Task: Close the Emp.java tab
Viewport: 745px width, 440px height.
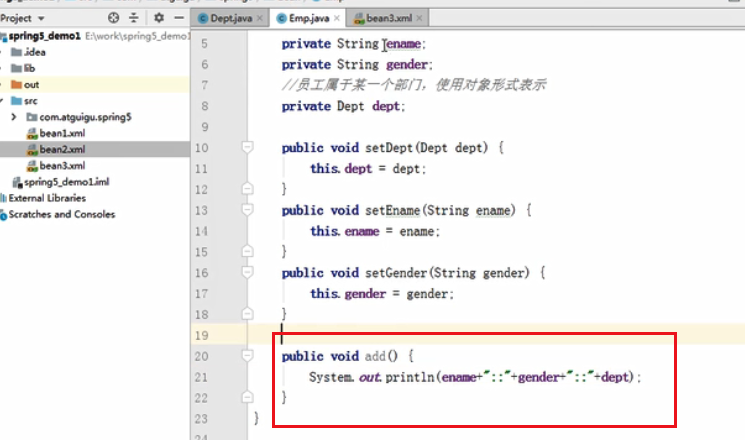Action: [x=336, y=18]
